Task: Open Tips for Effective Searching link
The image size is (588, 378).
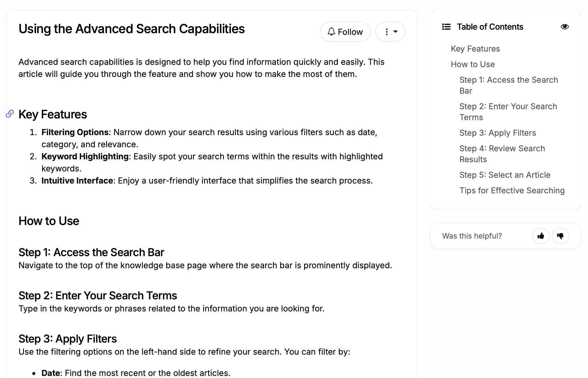Action: point(512,190)
